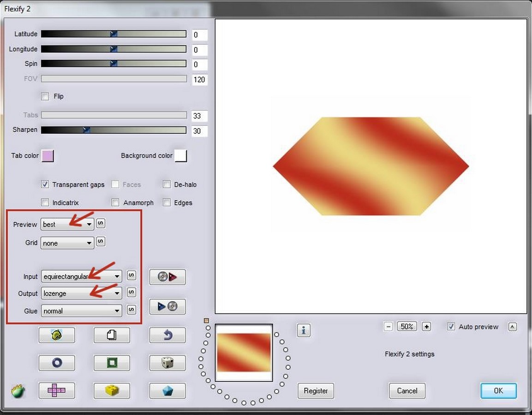Click the pink cross layout button

[x=57, y=391]
